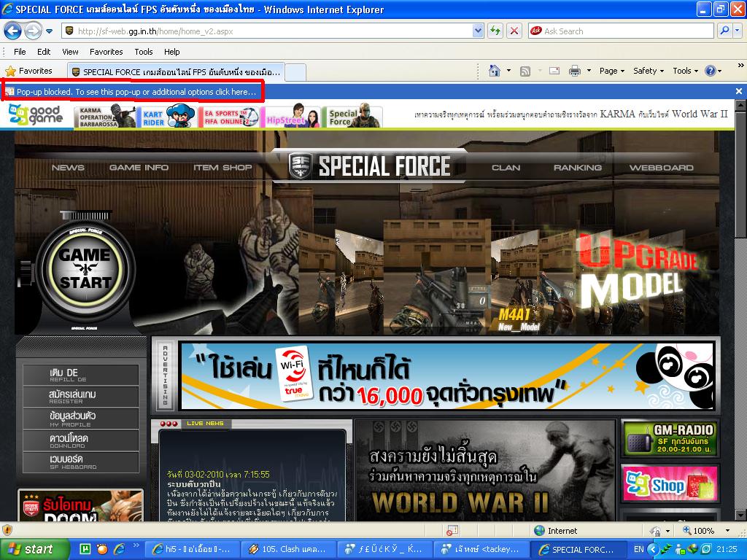Open the File menu
Viewport: 747px width, 560px height.
[20, 52]
